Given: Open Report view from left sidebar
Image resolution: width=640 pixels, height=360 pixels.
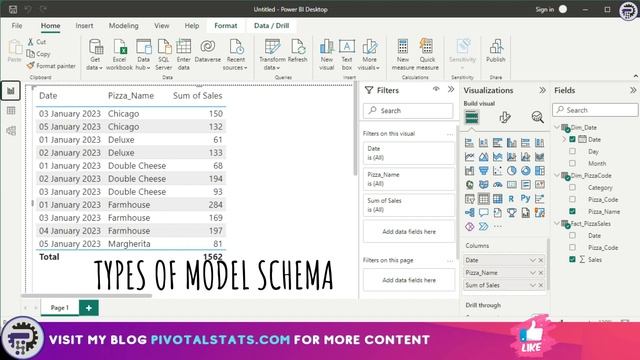Looking at the screenshot, I should (x=11, y=91).
